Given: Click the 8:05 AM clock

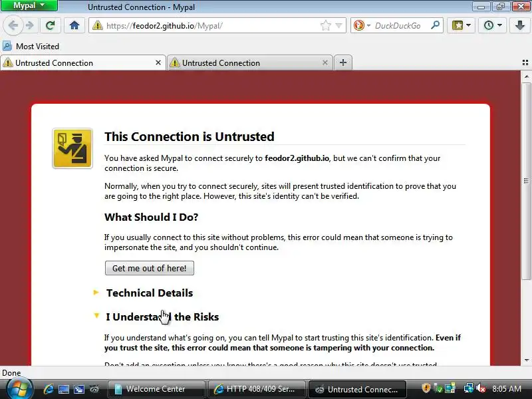Looking at the screenshot, I should (x=507, y=389).
